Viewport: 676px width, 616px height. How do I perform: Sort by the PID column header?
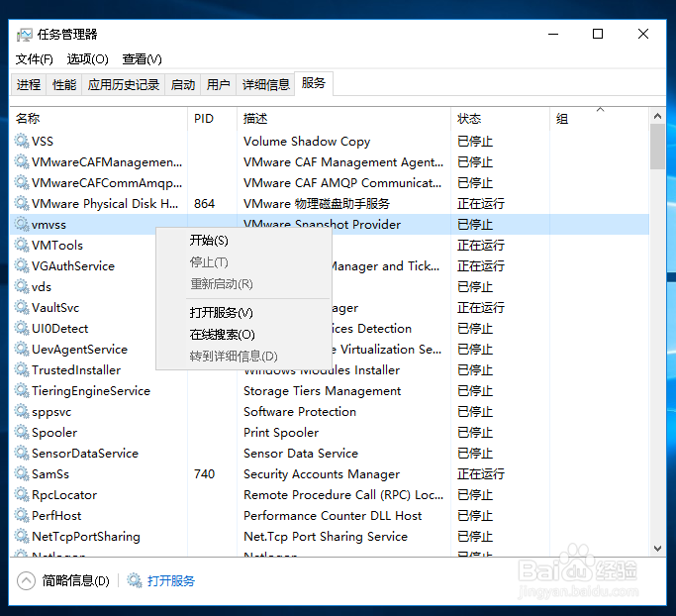(x=212, y=118)
